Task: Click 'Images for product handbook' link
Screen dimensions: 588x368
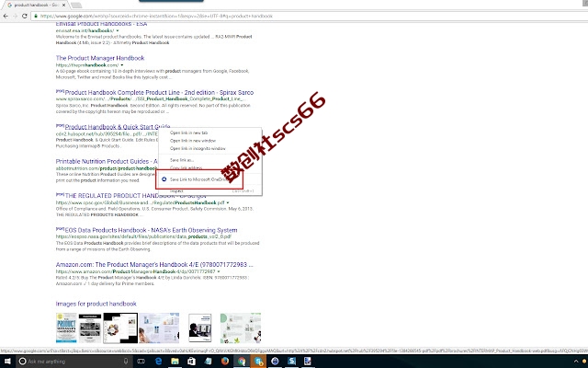Action: coord(96,304)
